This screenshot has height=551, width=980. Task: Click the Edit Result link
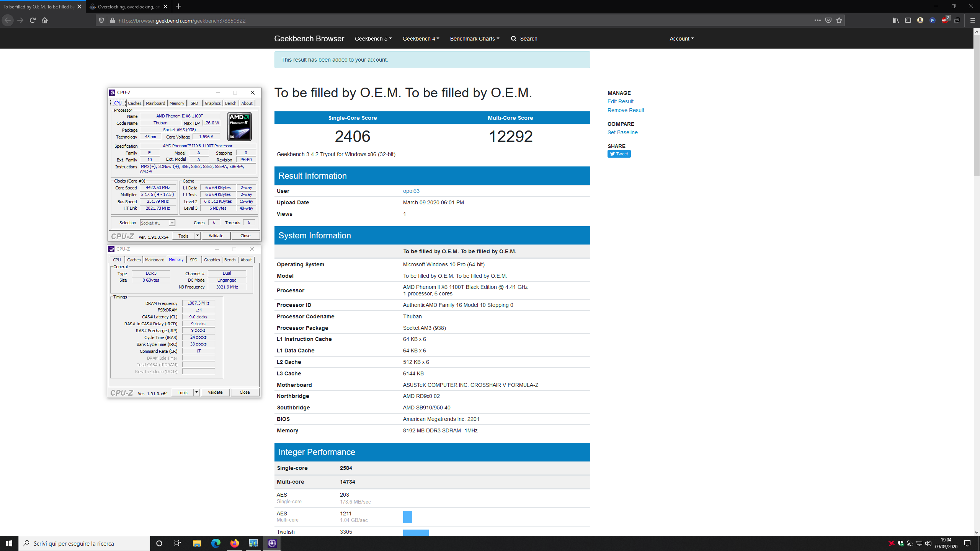tap(620, 101)
